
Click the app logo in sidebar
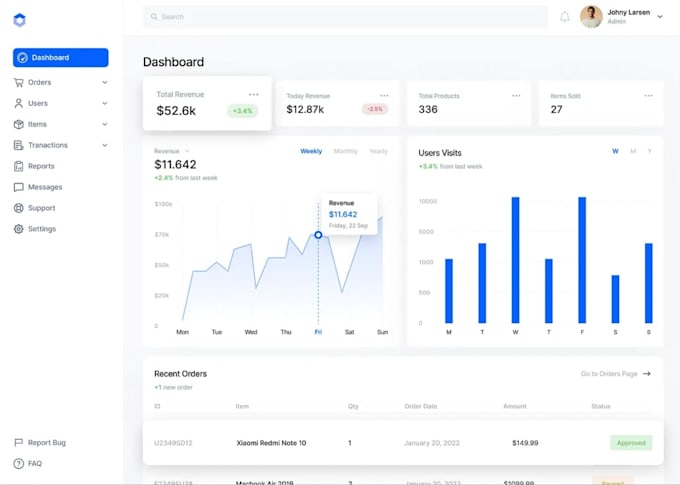(x=20, y=20)
